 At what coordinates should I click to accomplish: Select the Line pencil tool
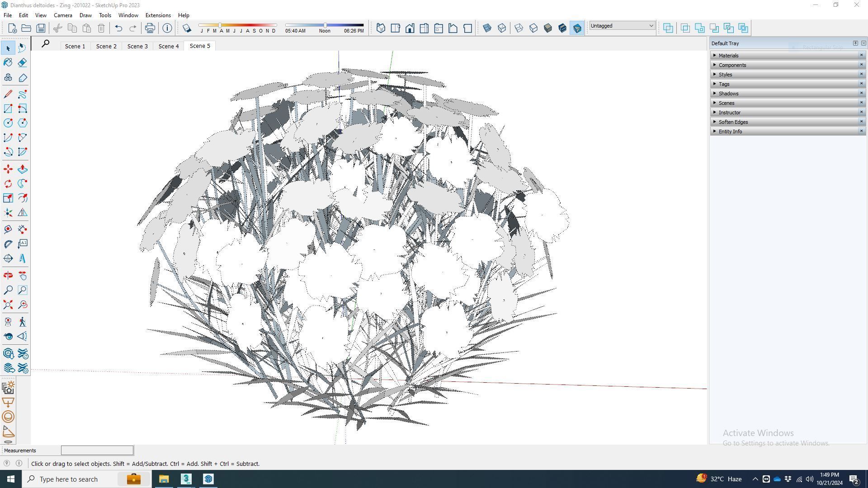8,94
